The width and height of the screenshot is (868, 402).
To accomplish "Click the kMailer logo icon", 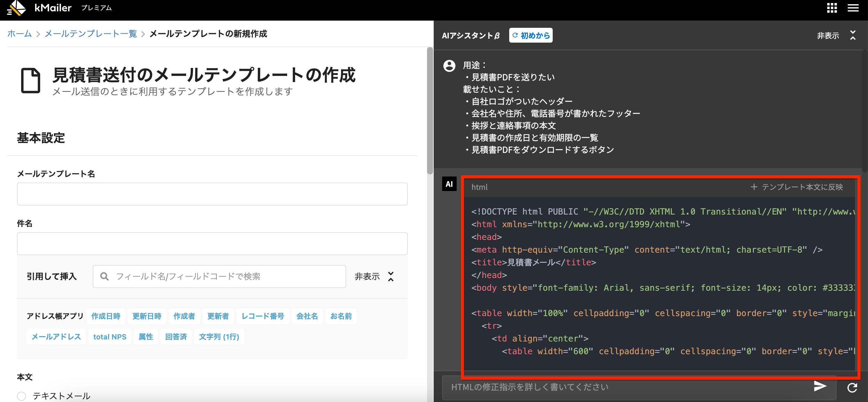I will click(16, 8).
